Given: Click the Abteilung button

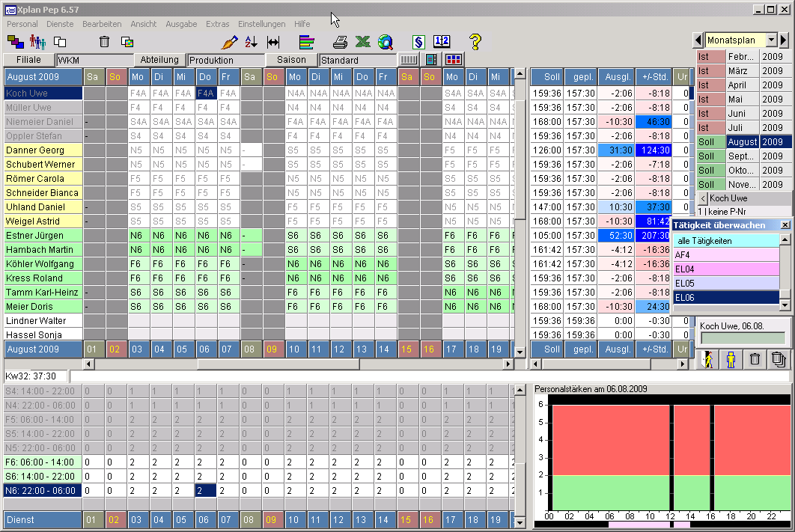Looking at the screenshot, I should (159, 60).
